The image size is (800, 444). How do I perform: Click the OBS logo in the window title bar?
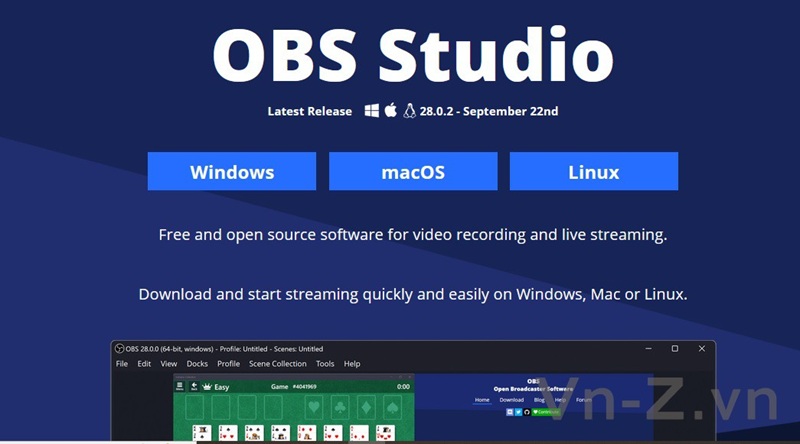(x=119, y=348)
